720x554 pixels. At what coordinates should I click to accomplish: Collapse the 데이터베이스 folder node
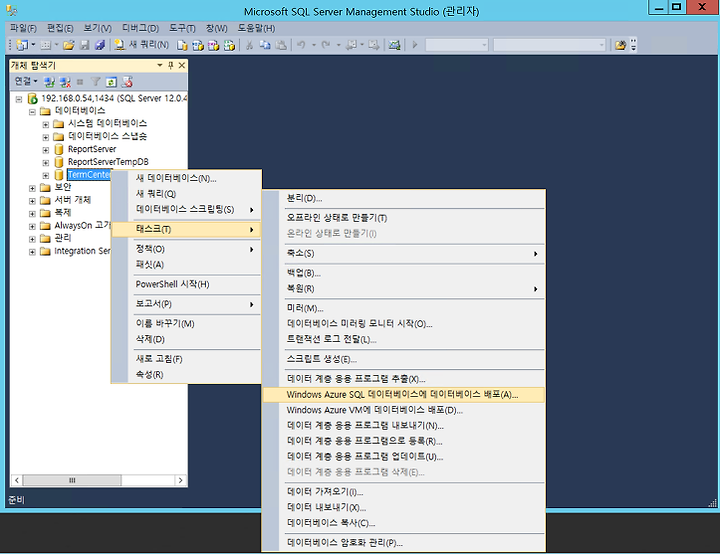click(x=32, y=112)
